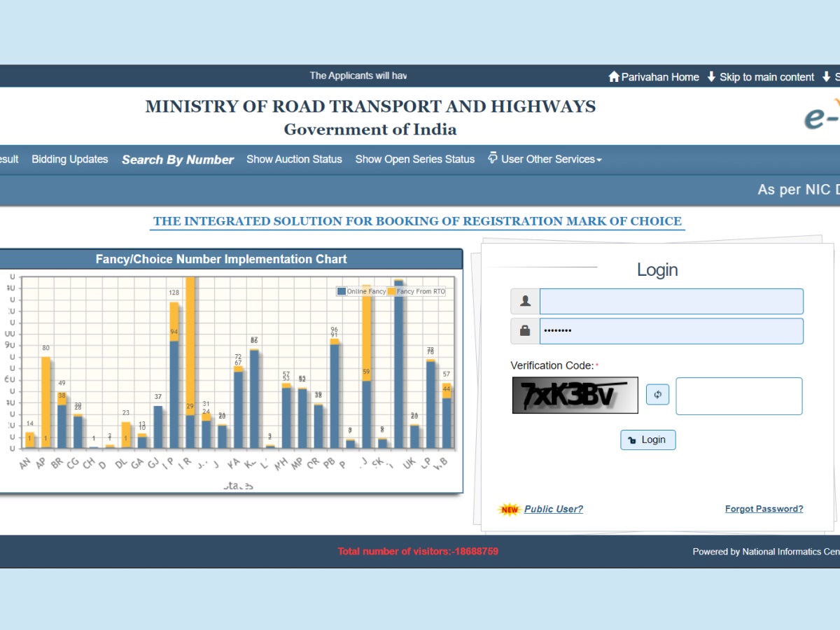
Task: Click the Skip to main content arrow icon
Action: point(711,77)
